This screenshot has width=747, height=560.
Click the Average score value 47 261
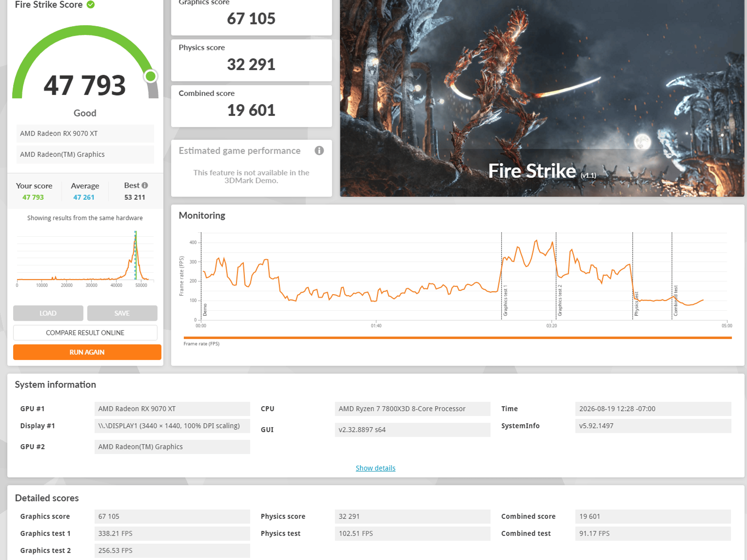(x=84, y=197)
